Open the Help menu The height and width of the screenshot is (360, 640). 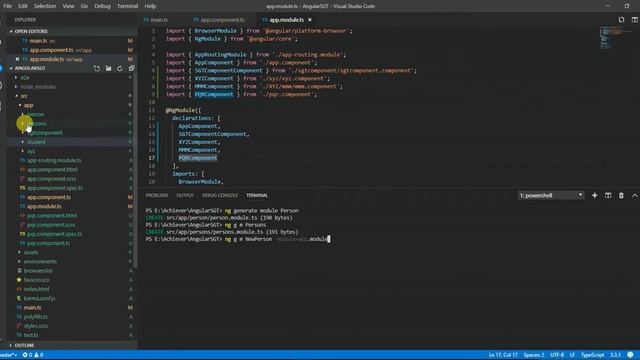150,6
